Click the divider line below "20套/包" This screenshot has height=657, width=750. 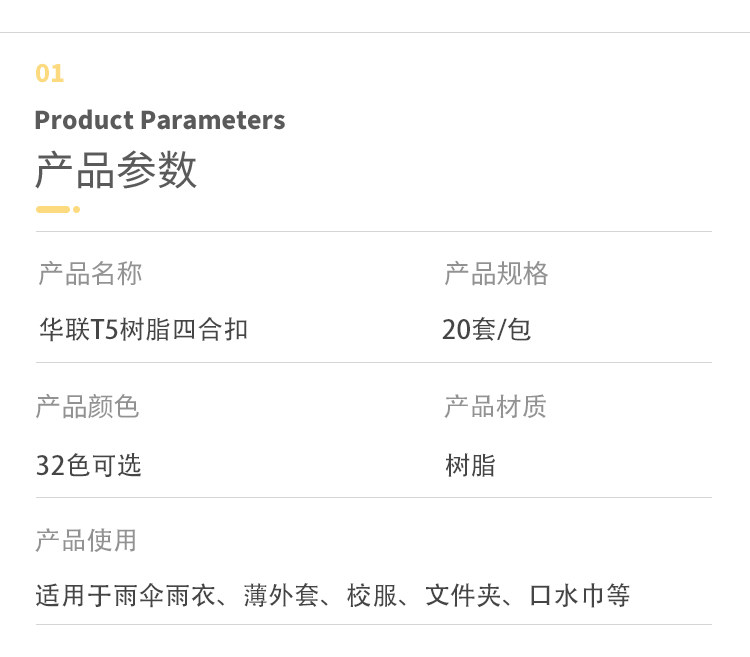click(x=577, y=362)
